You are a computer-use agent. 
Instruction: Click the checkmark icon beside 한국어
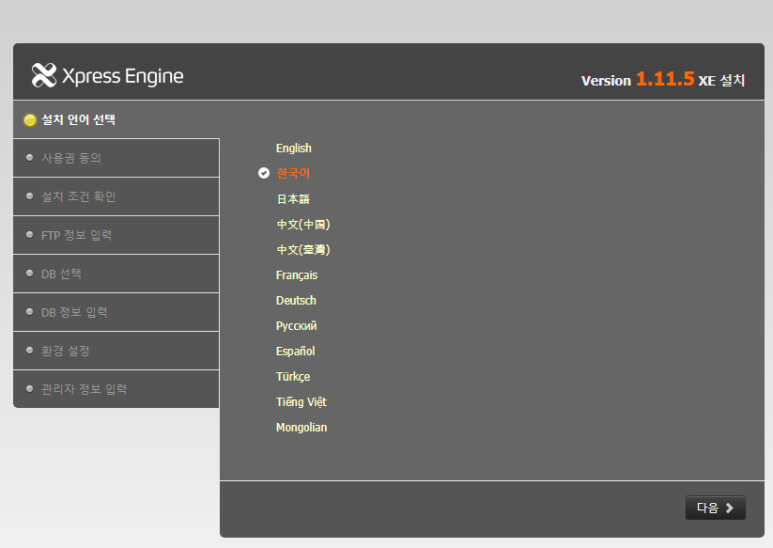pyautogui.click(x=264, y=173)
